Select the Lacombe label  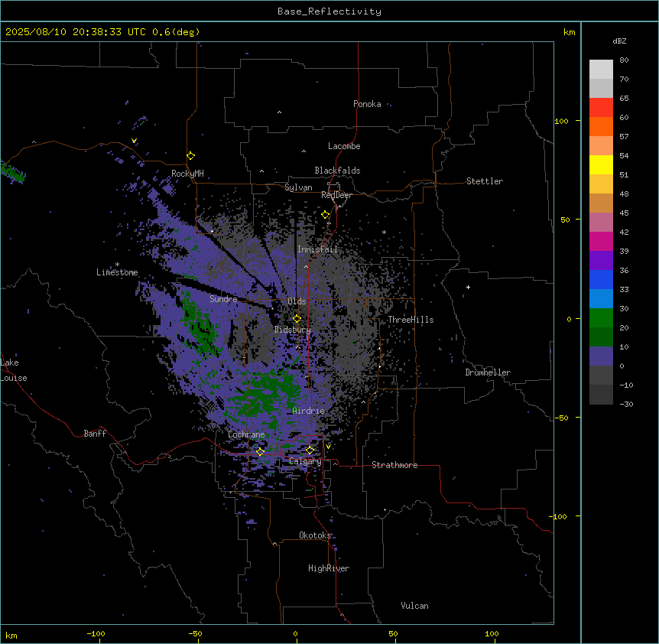344,146
